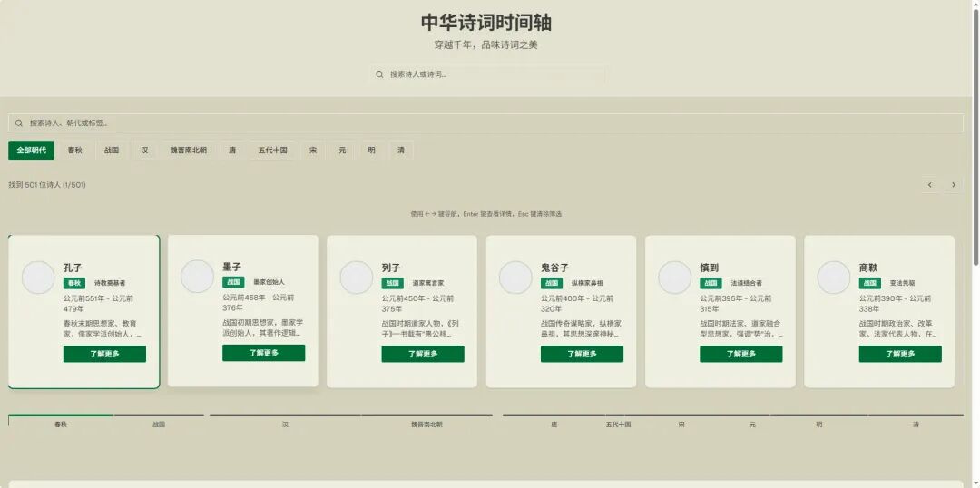
Task: Click the 变法先驱 tag on 商鞅's card
Action: 903,283
